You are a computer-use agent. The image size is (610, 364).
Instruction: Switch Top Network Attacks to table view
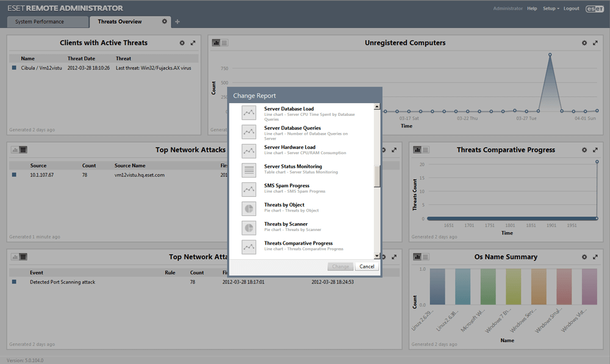23,150
